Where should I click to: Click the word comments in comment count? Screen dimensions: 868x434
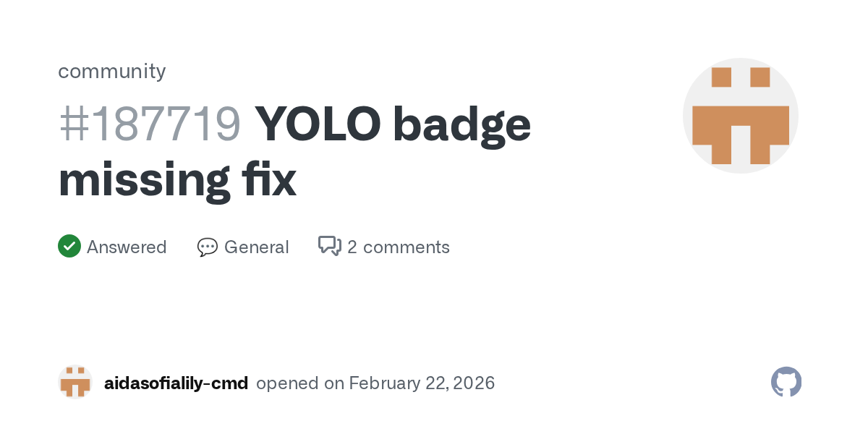[x=406, y=247]
